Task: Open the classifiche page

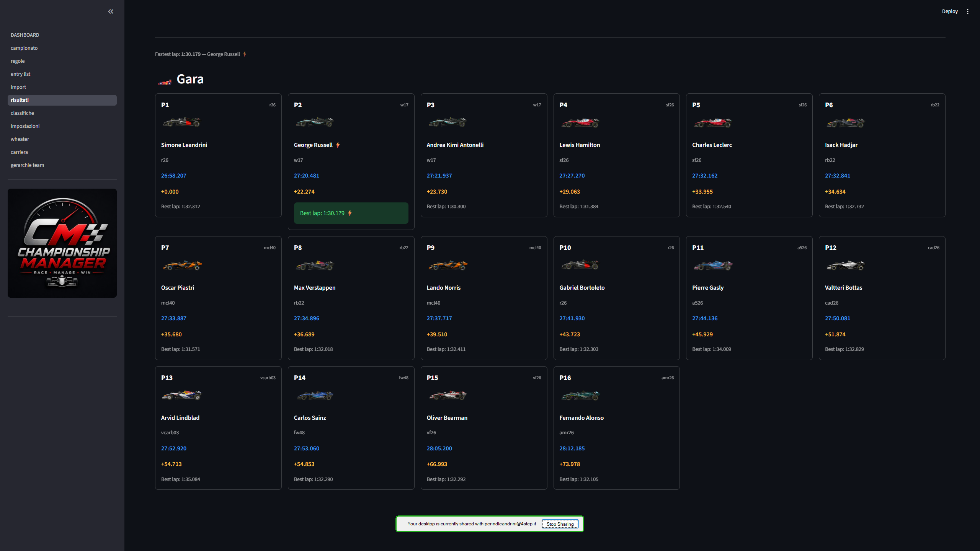Action: tap(62, 113)
